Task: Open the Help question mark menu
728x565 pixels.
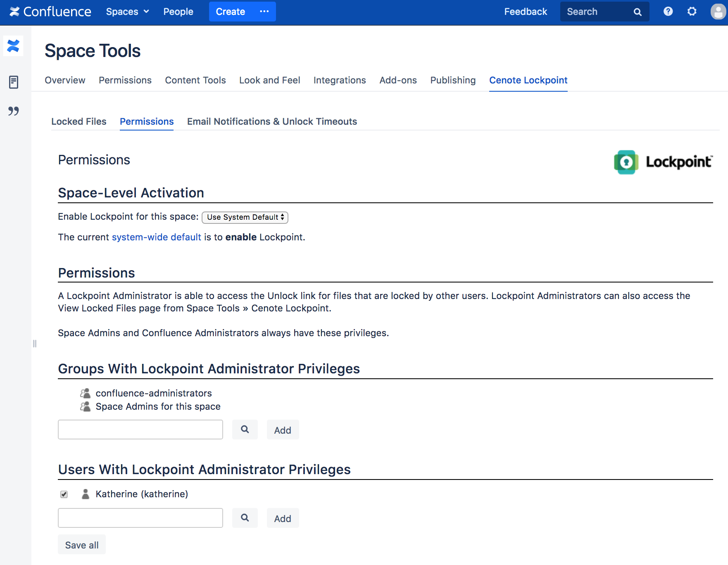Action: pyautogui.click(x=668, y=12)
